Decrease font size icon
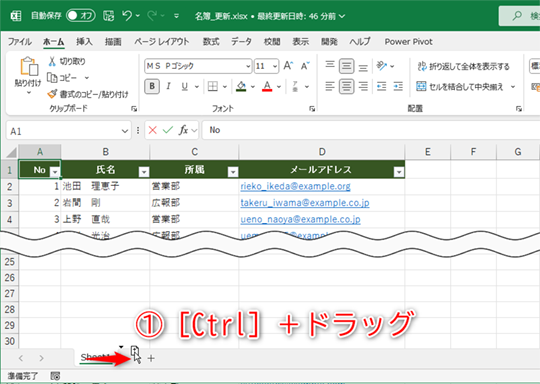This screenshot has width=540, height=384. tap(305, 65)
